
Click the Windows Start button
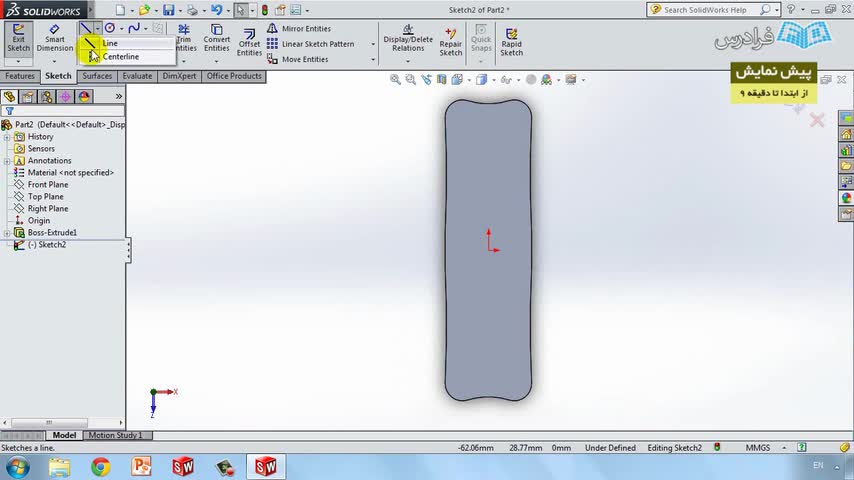tap(18, 467)
